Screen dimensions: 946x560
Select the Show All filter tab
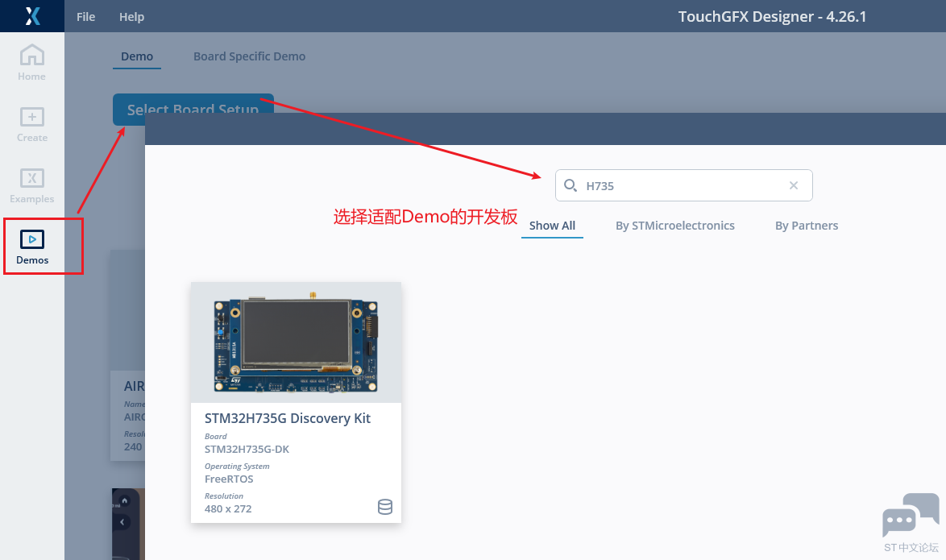tap(552, 226)
